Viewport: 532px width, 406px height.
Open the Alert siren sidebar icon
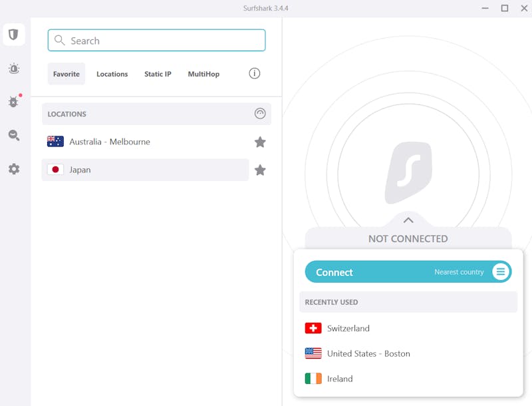[13, 69]
